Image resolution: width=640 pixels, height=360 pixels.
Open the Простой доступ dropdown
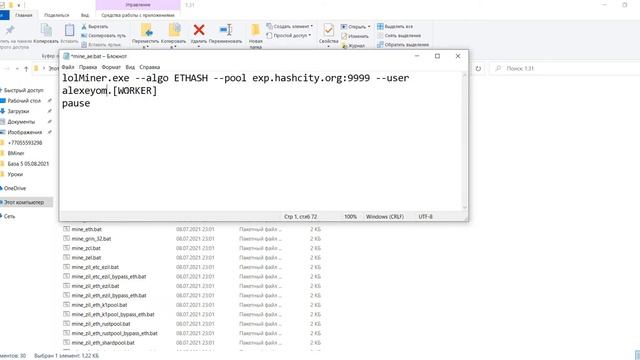point(289,36)
